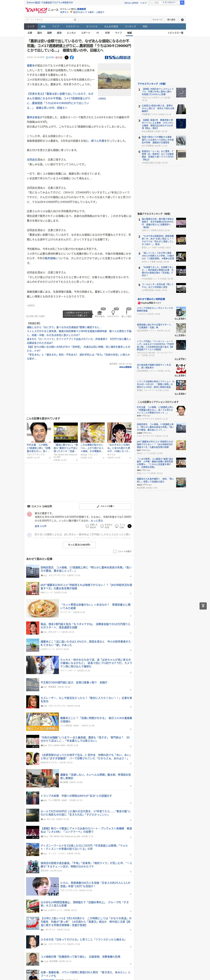Click the ヘルプ link in header
This screenshot has width=210, height=980.
(143, 3)
